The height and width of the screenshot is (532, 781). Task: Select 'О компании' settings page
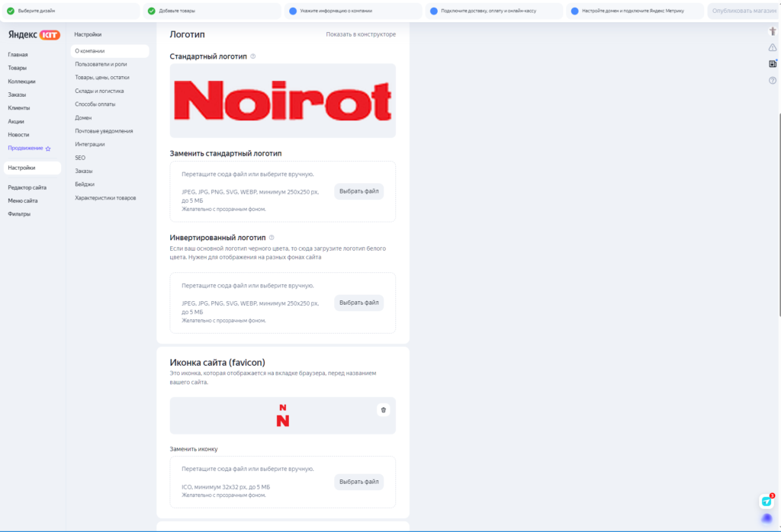(110, 51)
